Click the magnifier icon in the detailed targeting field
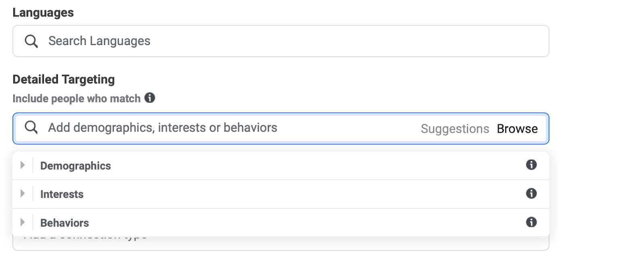Image resolution: width=644 pixels, height=266 pixels. (31, 128)
